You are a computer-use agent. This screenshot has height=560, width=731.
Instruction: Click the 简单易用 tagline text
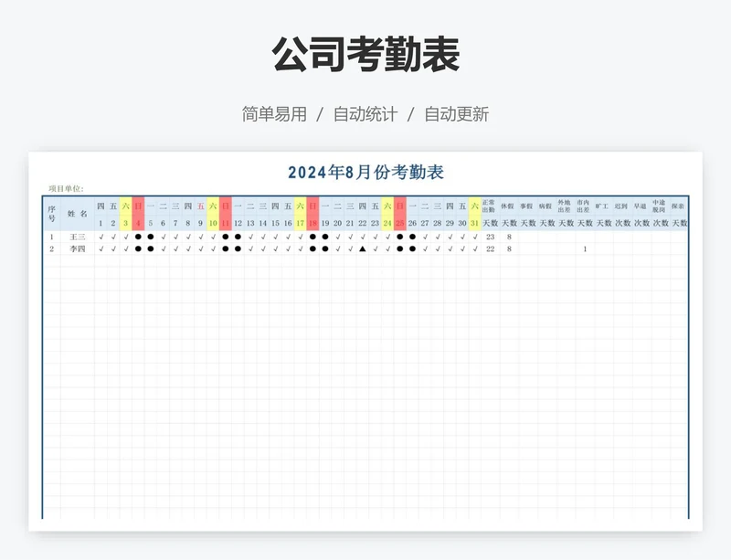(274, 114)
